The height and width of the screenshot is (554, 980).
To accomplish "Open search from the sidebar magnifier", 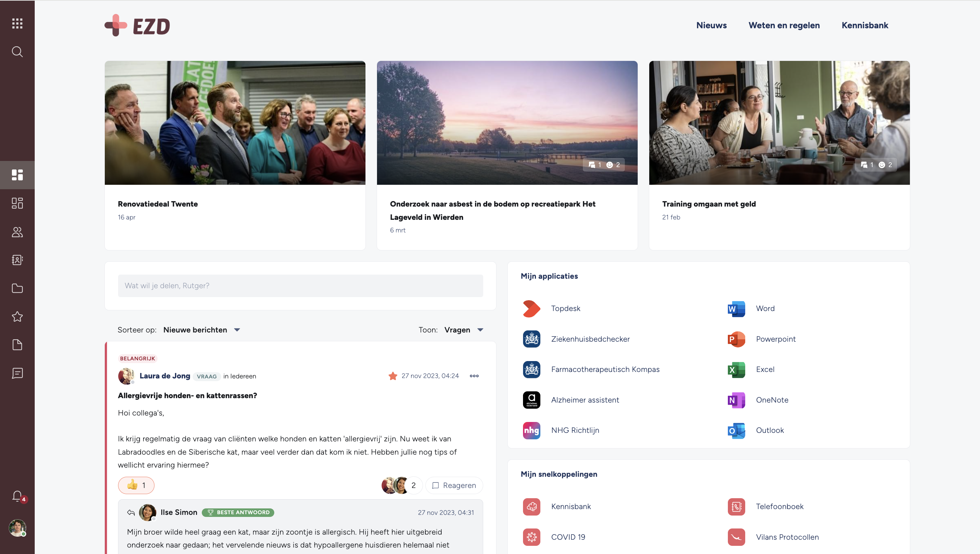I will tap(17, 52).
